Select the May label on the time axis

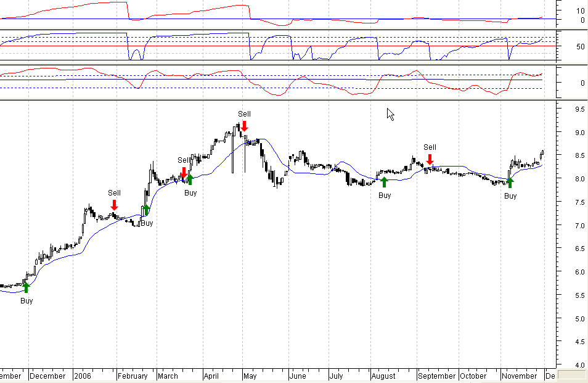[250, 376]
